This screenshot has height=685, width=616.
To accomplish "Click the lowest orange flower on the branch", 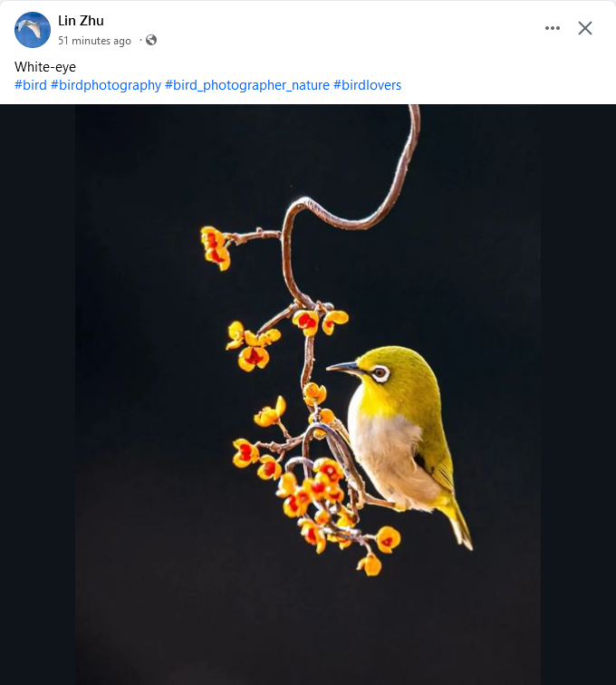I will click(x=370, y=564).
